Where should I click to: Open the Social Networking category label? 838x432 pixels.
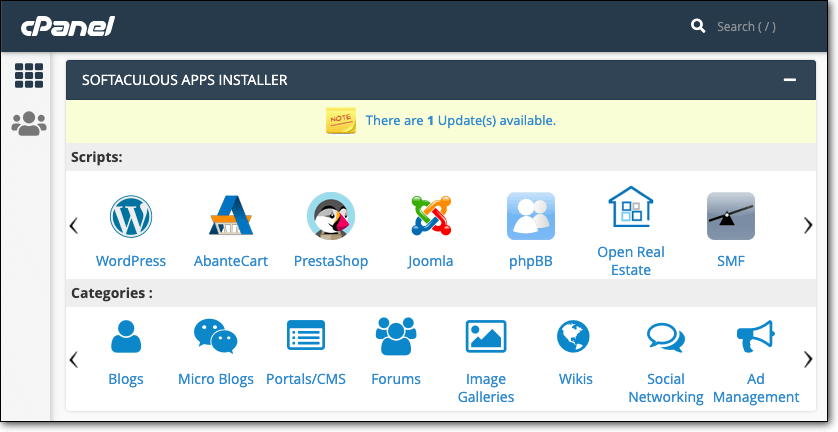666,388
